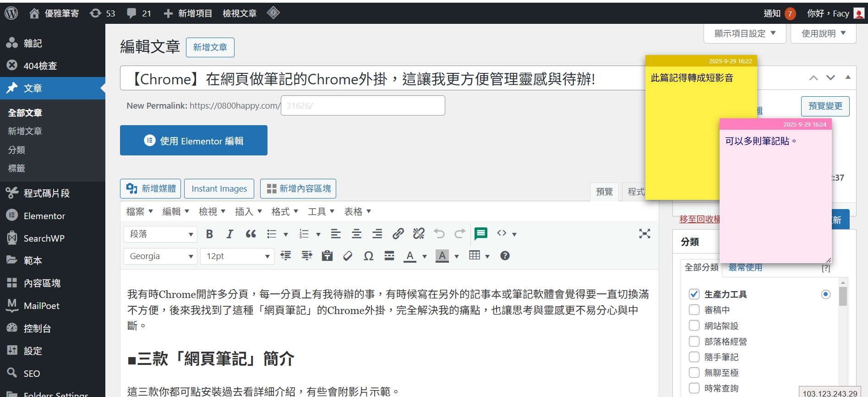Increase indent of the paragraph
868x397 pixels.
tap(306, 256)
